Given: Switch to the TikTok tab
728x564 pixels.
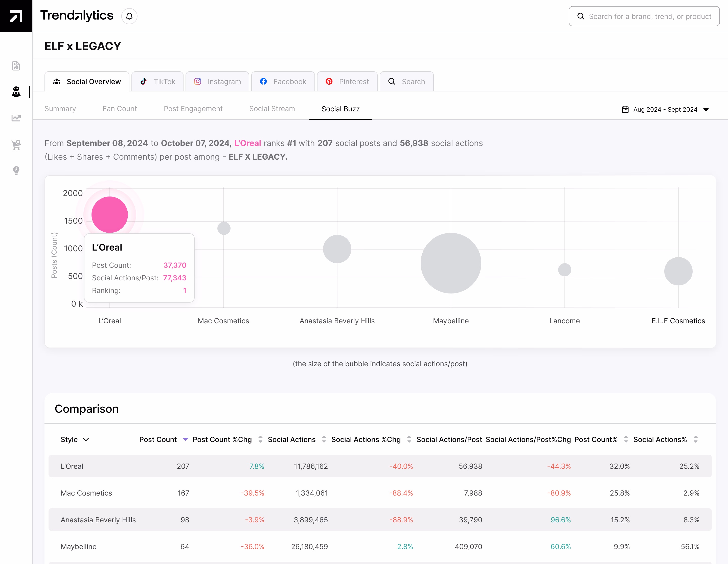Looking at the screenshot, I should point(158,82).
